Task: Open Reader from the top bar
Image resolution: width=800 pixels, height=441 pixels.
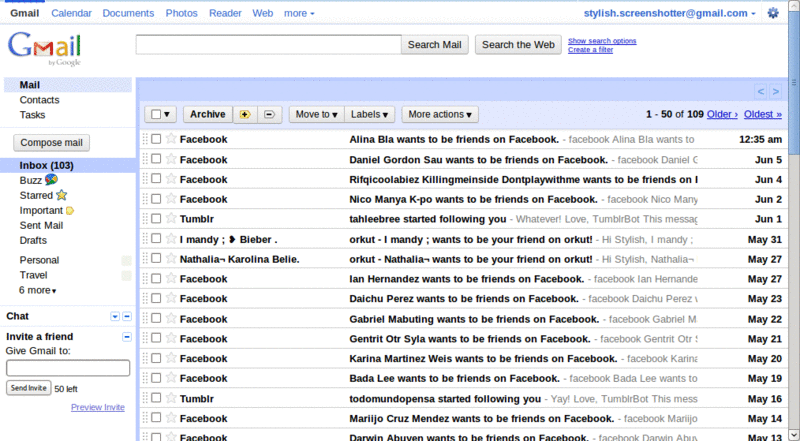Action: pyautogui.click(x=225, y=13)
